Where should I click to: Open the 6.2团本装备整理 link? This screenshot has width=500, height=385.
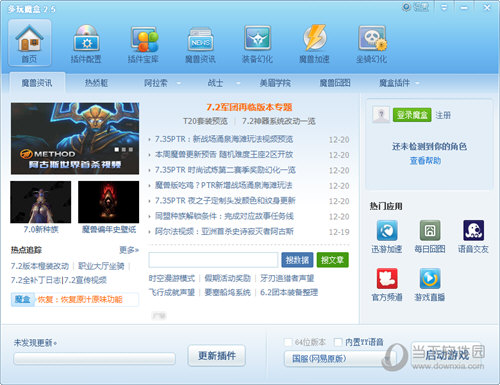click(x=289, y=292)
